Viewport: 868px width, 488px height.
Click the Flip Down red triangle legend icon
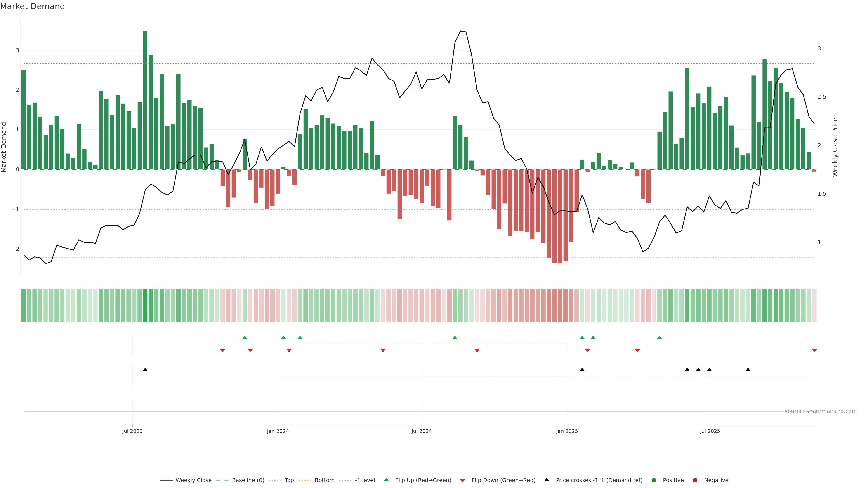463,481
